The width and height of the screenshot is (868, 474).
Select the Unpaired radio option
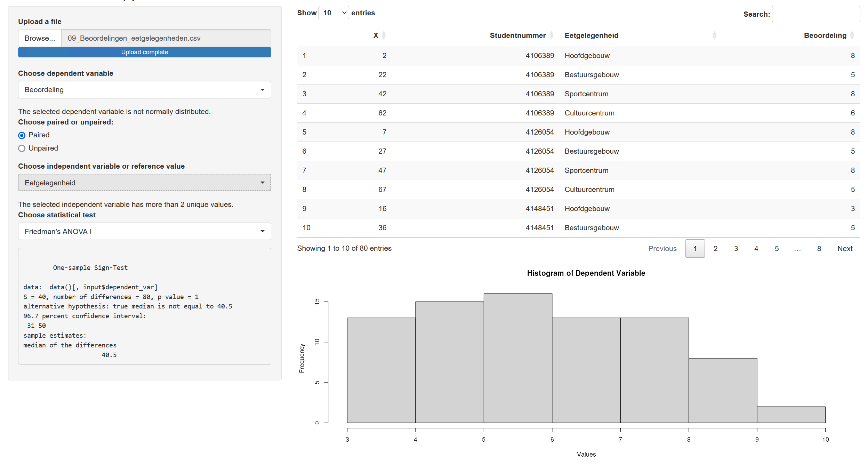click(22, 148)
